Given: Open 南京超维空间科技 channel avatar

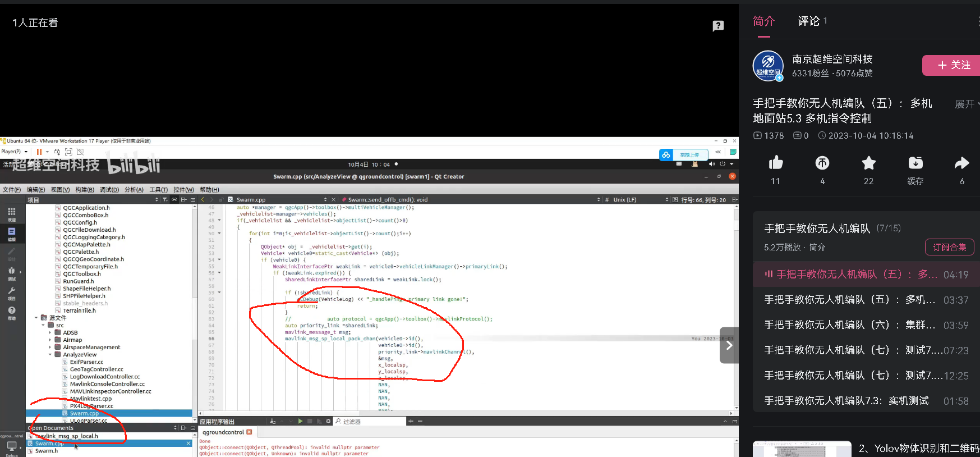Looking at the screenshot, I should 768,66.
